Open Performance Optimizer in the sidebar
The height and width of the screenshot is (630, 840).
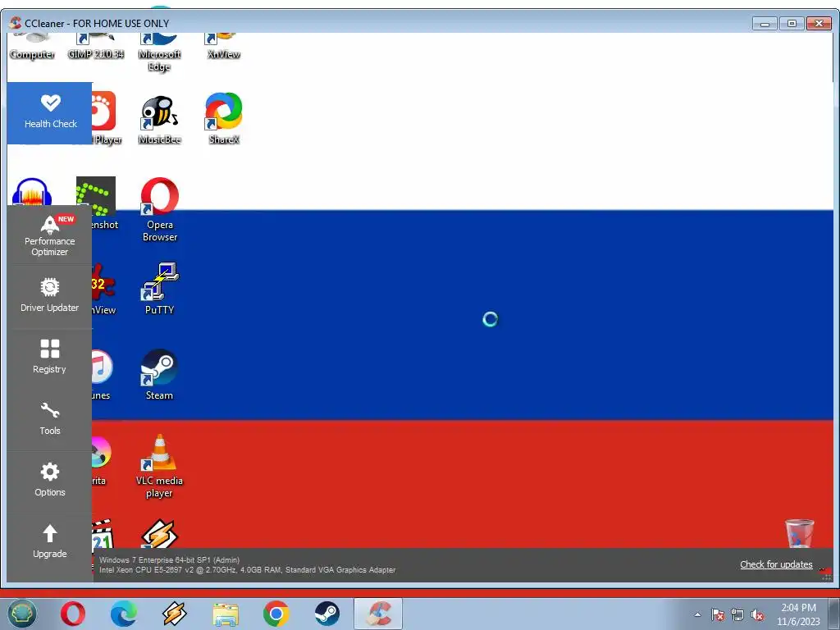[50, 235]
